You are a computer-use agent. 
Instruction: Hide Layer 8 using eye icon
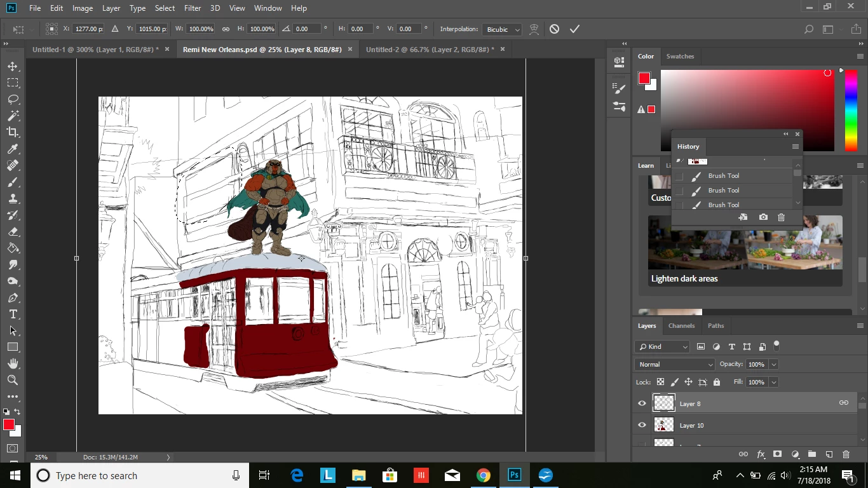pyautogui.click(x=642, y=403)
